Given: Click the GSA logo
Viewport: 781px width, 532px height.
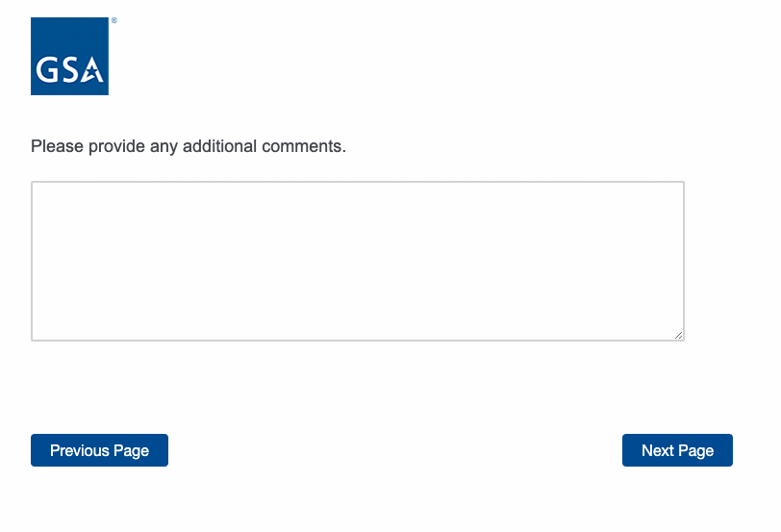Looking at the screenshot, I should tap(69, 56).
